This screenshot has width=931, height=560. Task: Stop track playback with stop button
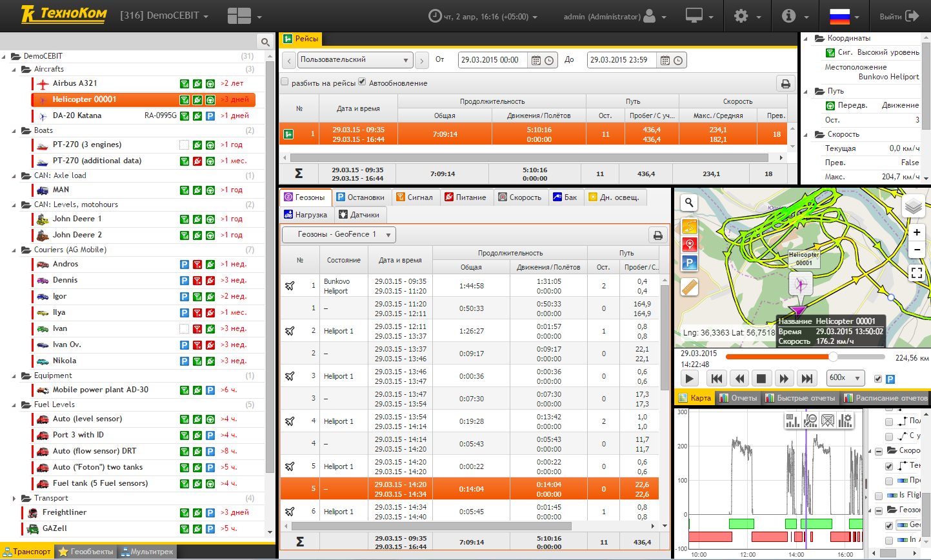[x=761, y=379]
